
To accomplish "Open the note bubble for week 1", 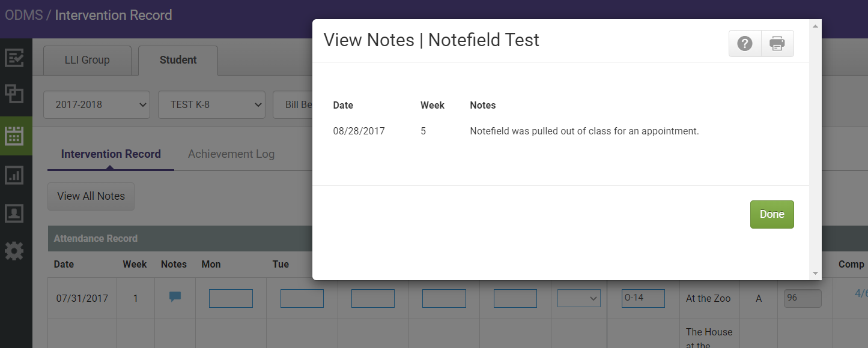I will click(174, 296).
